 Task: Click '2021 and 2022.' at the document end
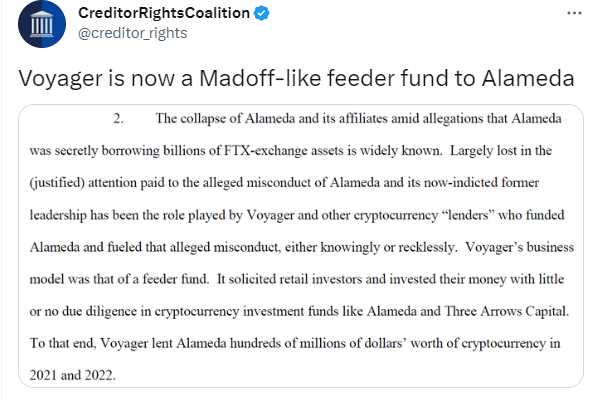tap(72, 376)
